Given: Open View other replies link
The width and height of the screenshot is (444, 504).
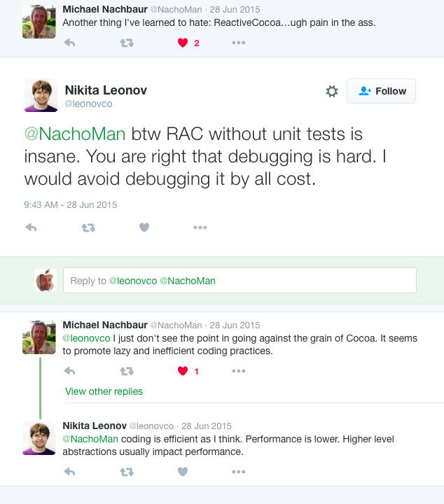Looking at the screenshot, I should (x=104, y=391).
